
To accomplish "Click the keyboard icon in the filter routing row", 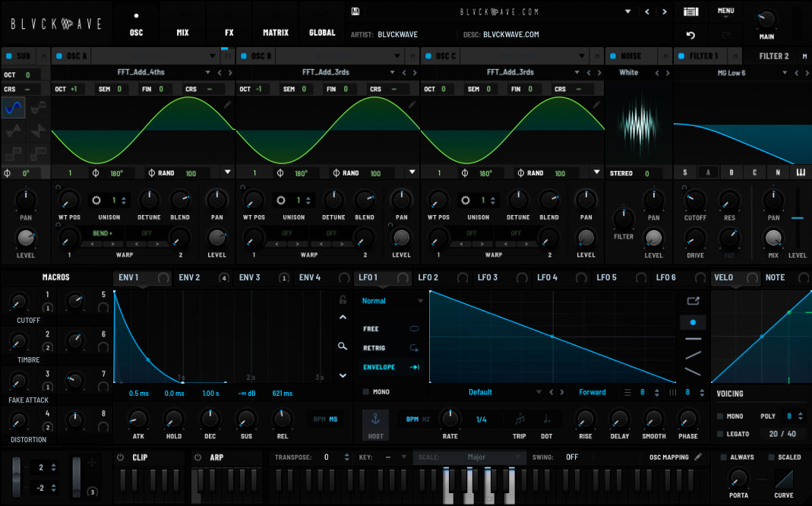I will coord(800,172).
